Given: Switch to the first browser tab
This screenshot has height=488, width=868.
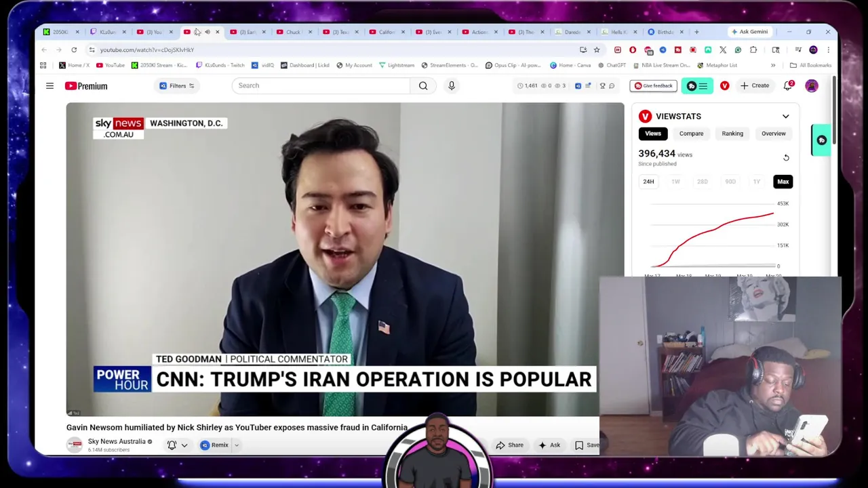Looking at the screenshot, I should pos(60,32).
